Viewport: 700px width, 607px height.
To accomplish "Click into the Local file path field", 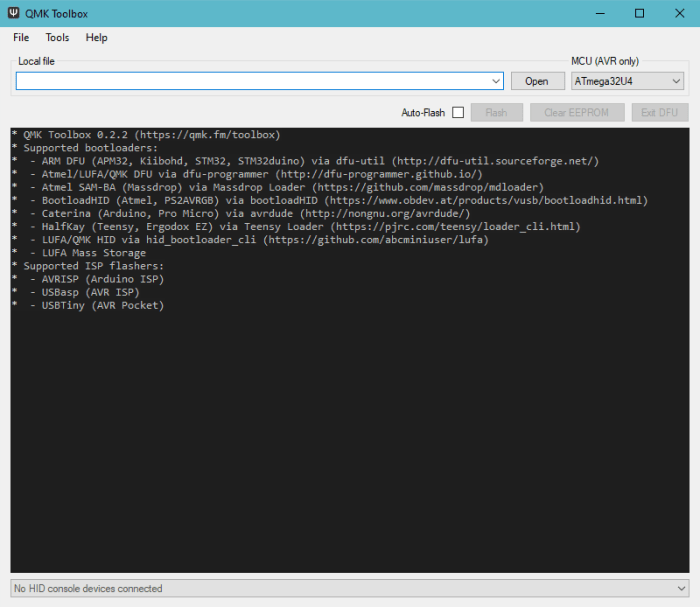I will pyautogui.click(x=250, y=81).
